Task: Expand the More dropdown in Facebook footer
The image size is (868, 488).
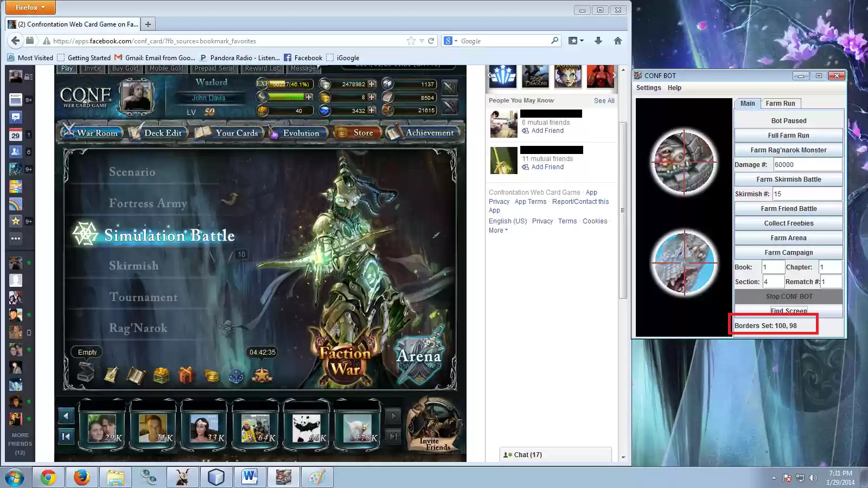Action: tap(498, 230)
